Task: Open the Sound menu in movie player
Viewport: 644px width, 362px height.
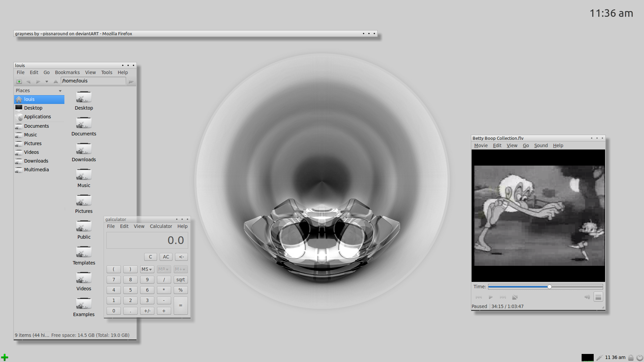Action: pyautogui.click(x=541, y=145)
